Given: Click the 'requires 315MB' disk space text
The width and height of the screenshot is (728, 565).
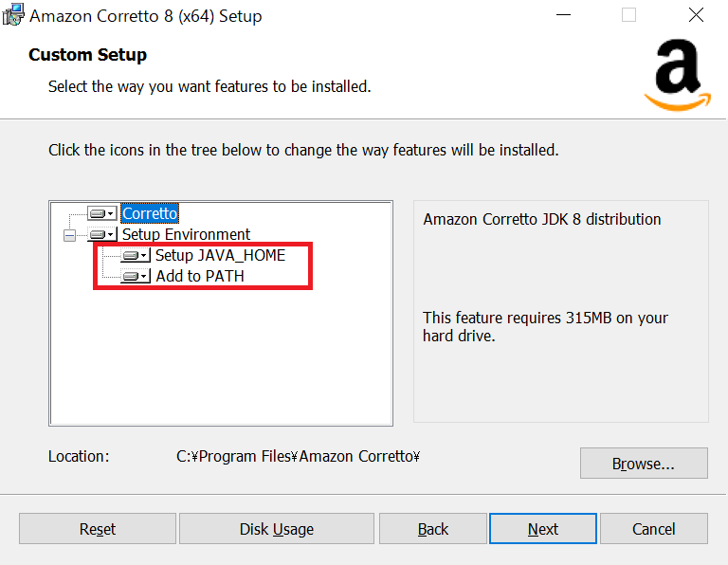Looking at the screenshot, I should click(546, 327).
